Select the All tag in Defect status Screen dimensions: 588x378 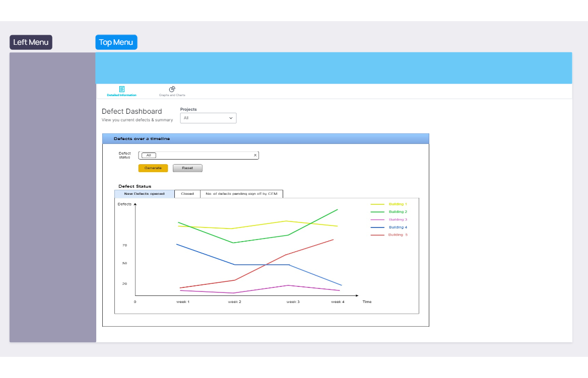coord(149,155)
